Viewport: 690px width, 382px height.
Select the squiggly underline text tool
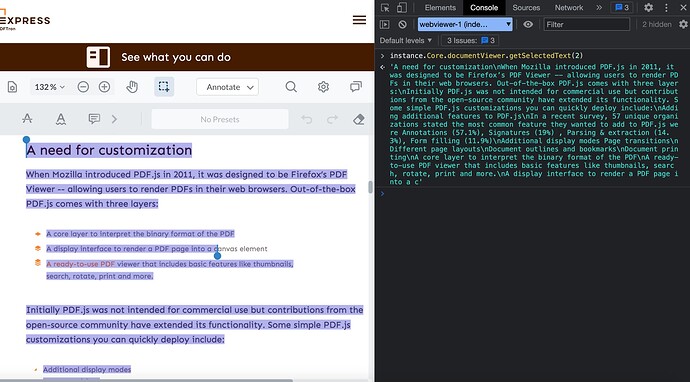[x=61, y=119]
